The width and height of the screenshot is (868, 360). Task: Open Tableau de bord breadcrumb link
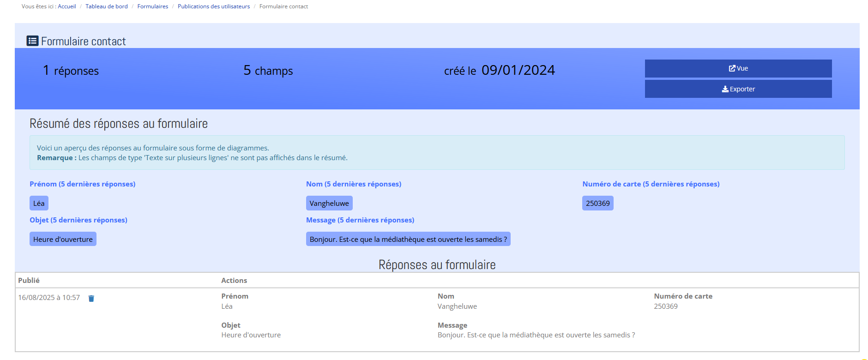pyautogui.click(x=106, y=6)
